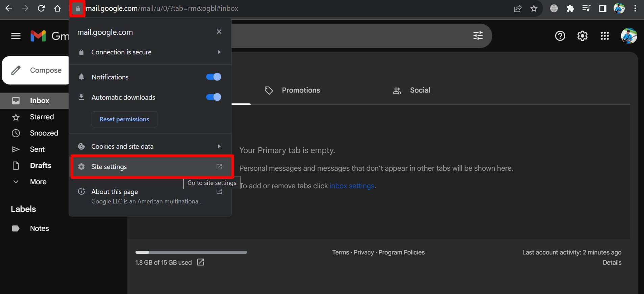The width and height of the screenshot is (644, 294).
Task: Open About this page entry
Action: click(150, 196)
